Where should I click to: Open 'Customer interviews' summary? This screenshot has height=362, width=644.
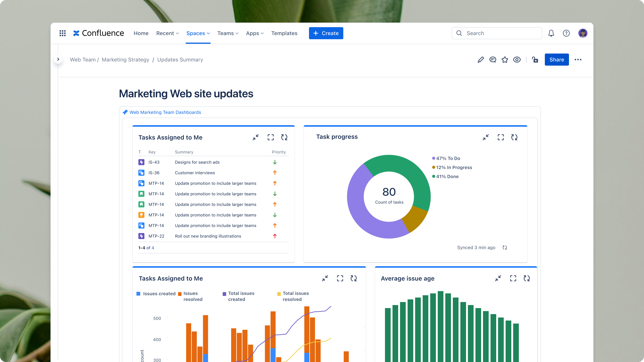coord(195,173)
